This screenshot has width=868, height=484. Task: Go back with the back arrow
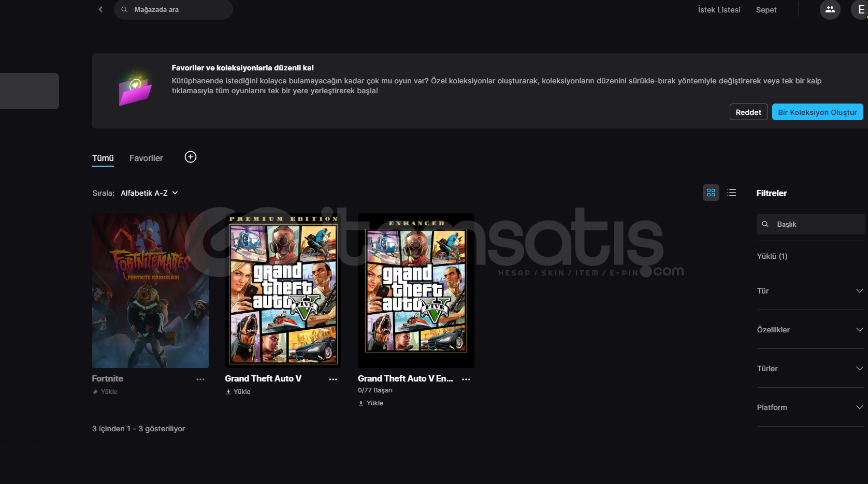pyautogui.click(x=100, y=9)
